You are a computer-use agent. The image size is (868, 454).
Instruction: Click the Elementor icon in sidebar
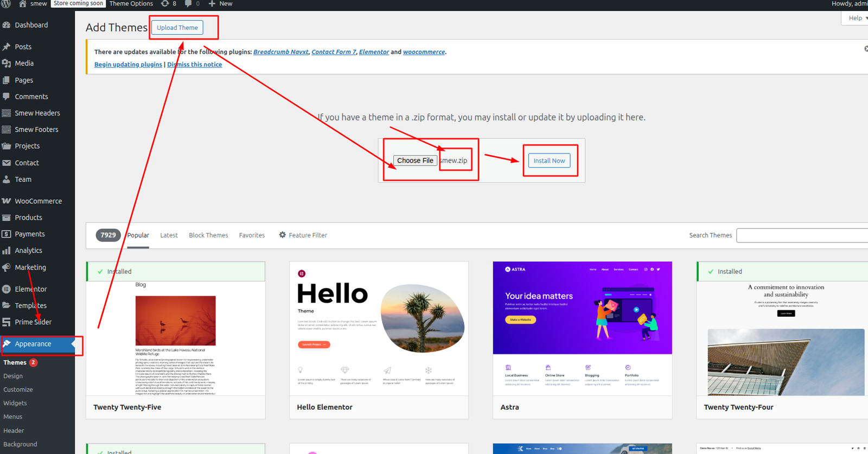tap(7, 289)
